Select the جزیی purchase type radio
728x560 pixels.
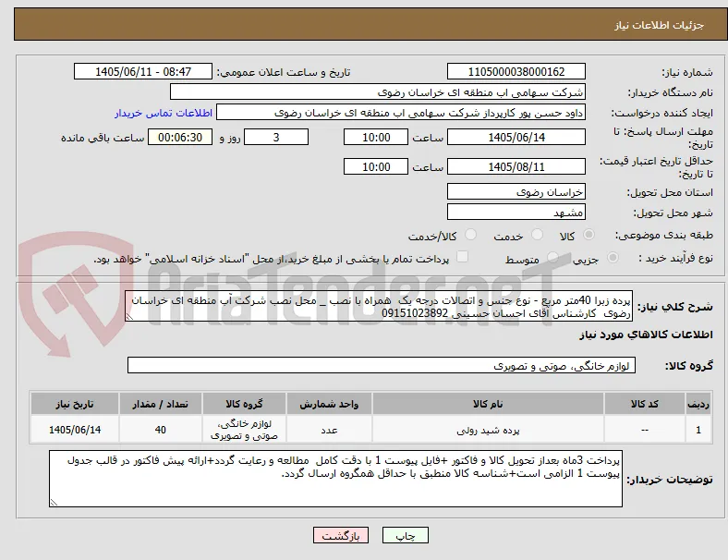click(613, 257)
